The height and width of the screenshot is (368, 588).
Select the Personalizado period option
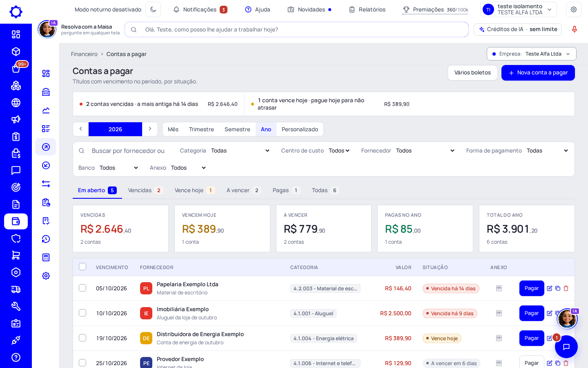coord(300,129)
